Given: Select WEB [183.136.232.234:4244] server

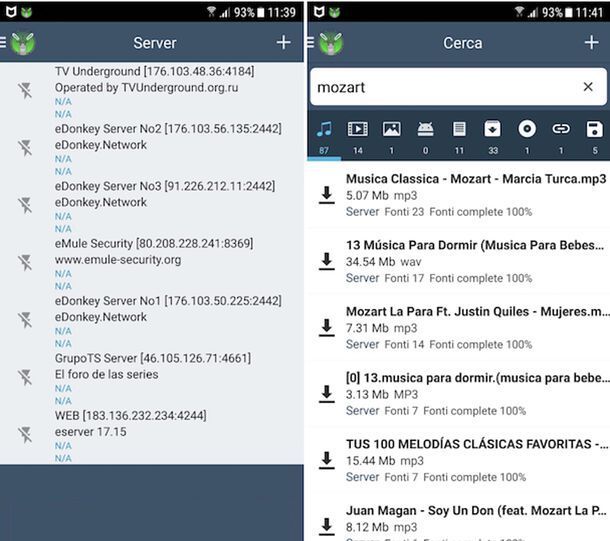Looking at the screenshot, I should 152,436.
